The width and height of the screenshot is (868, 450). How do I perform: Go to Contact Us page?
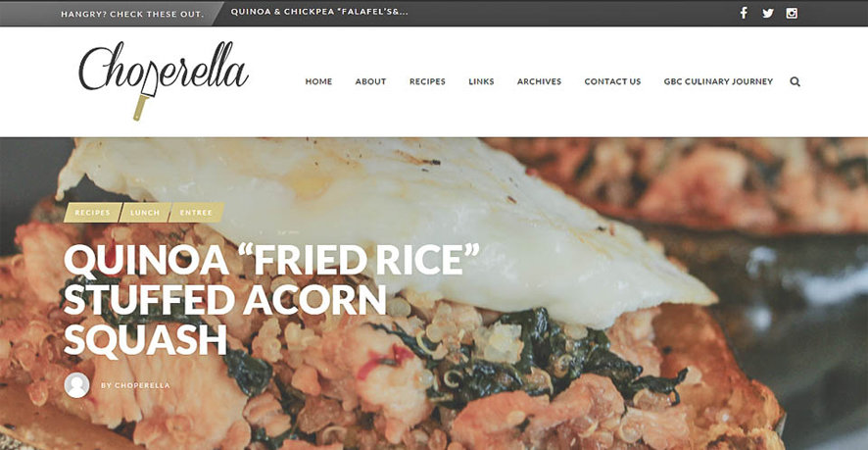(x=613, y=81)
